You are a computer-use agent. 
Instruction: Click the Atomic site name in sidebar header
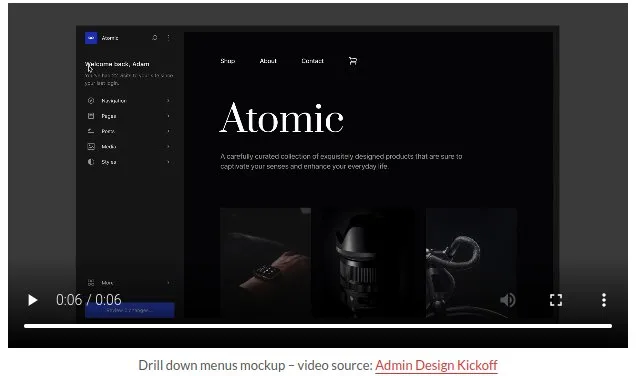tap(110, 38)
